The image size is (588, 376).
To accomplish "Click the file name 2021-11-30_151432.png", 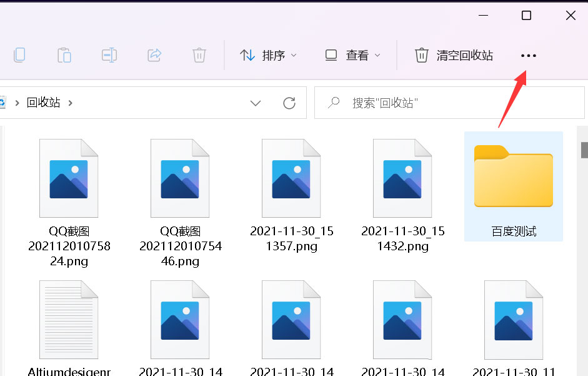I will coord(403,238).
